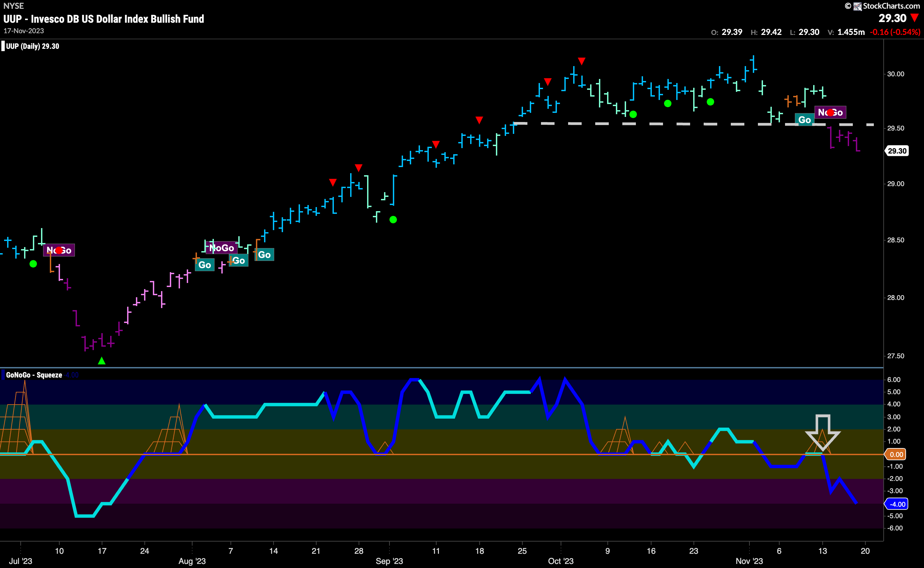Image resolution: width=924 pixels, height=568 pixels.
Task: Click the 13 date axis label in November
Action: click(823, 551)
